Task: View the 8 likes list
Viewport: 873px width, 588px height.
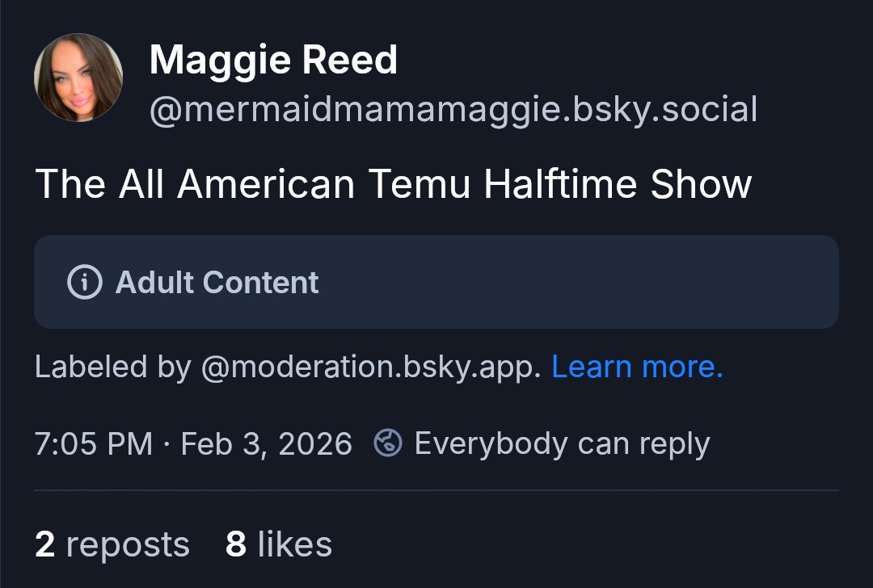Action: click(x=279, y=544)
